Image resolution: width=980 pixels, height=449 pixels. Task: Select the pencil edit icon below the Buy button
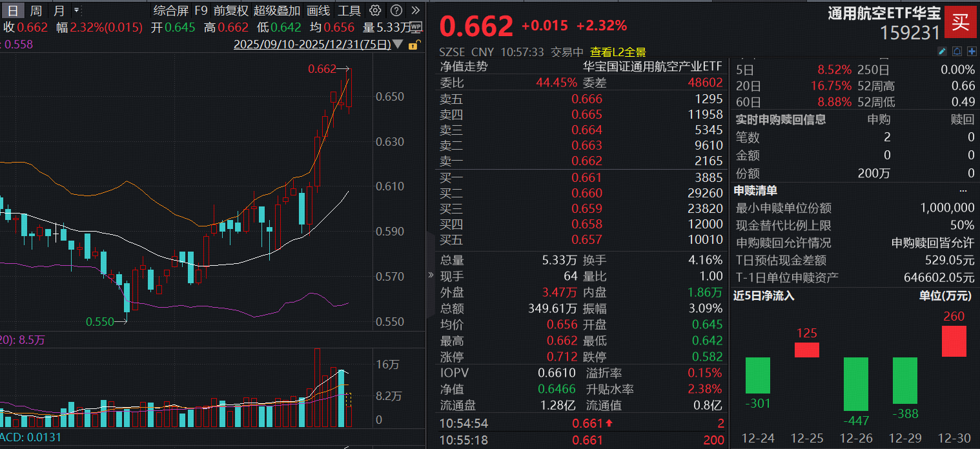pos(943,51)
